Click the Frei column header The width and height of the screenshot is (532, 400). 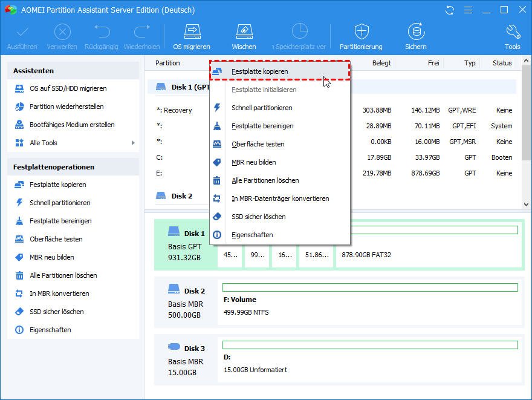[x=433, y=63]
